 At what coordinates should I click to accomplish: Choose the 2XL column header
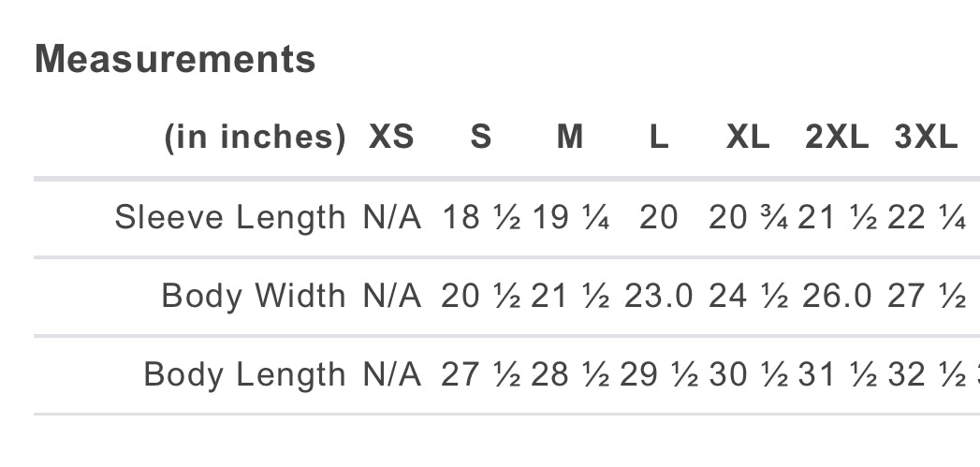pos(837,138)
